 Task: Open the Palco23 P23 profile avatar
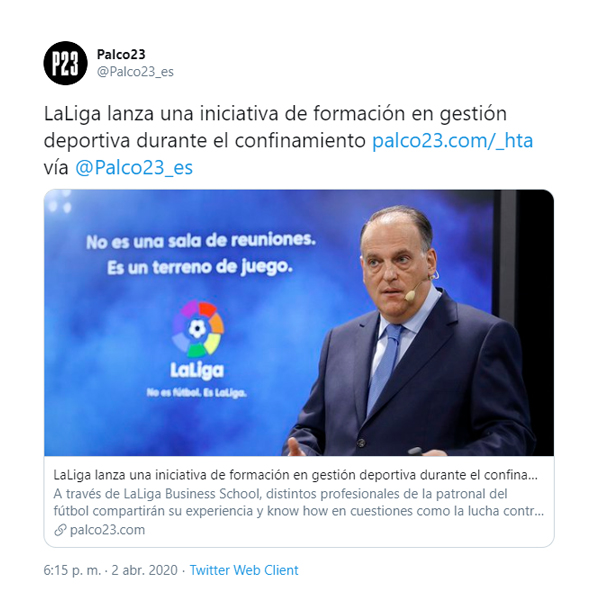click(65, 63)
